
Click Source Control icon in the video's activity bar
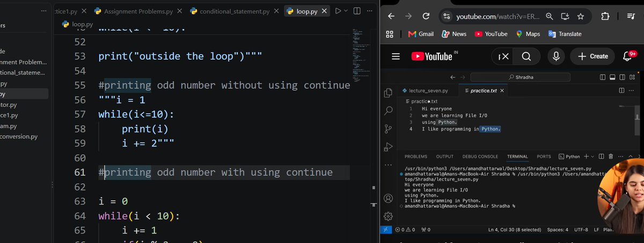coord(389,129)
